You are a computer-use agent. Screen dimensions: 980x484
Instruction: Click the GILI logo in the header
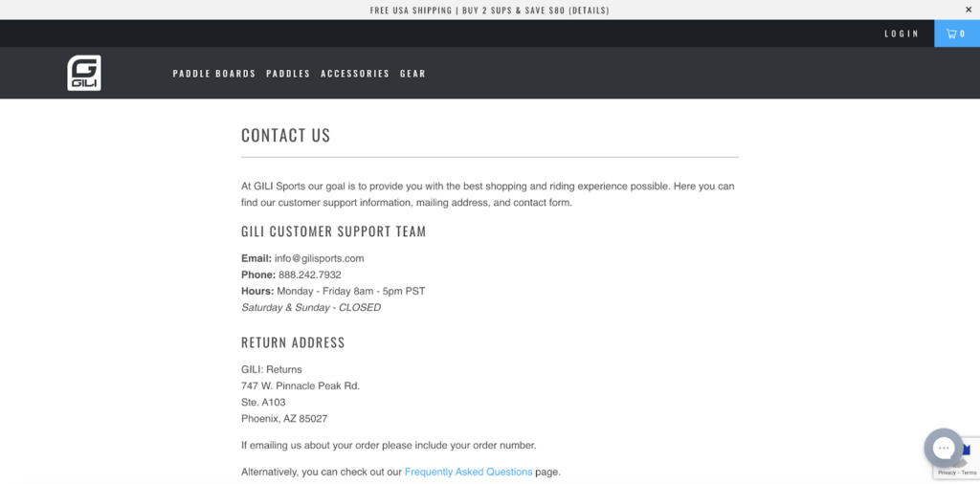click(84, 73)
